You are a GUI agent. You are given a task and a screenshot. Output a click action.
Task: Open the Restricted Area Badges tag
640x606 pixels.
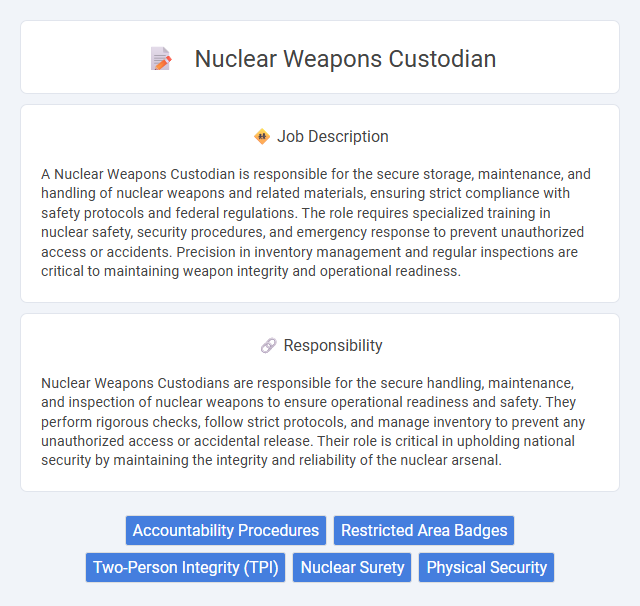point(424,531)
